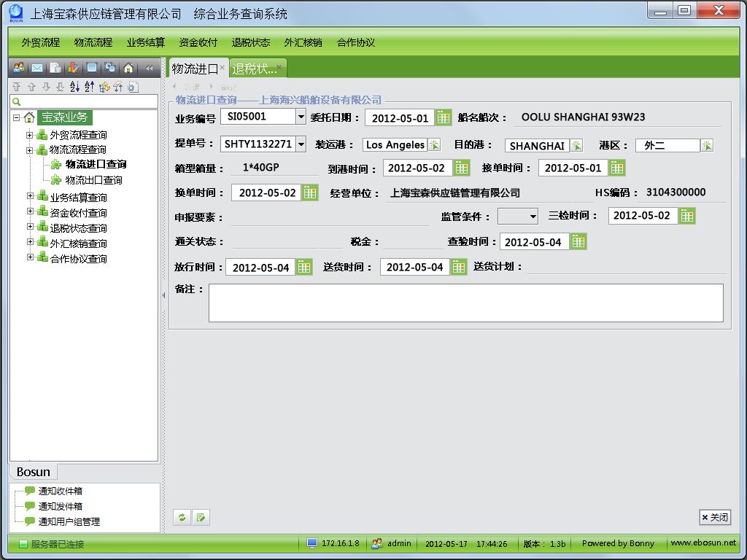
Task: Expand the 外贸流程查询 tree node
Action: pos(30,135)
